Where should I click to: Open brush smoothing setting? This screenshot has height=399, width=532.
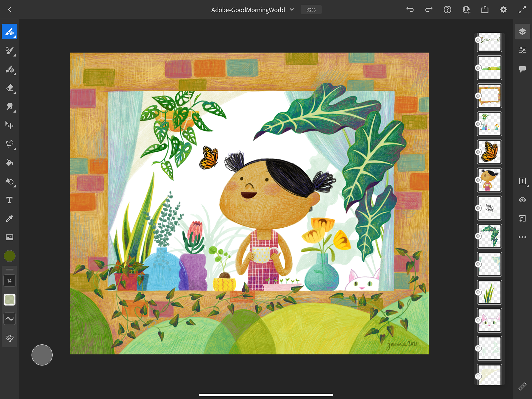(x=10, y=319)
